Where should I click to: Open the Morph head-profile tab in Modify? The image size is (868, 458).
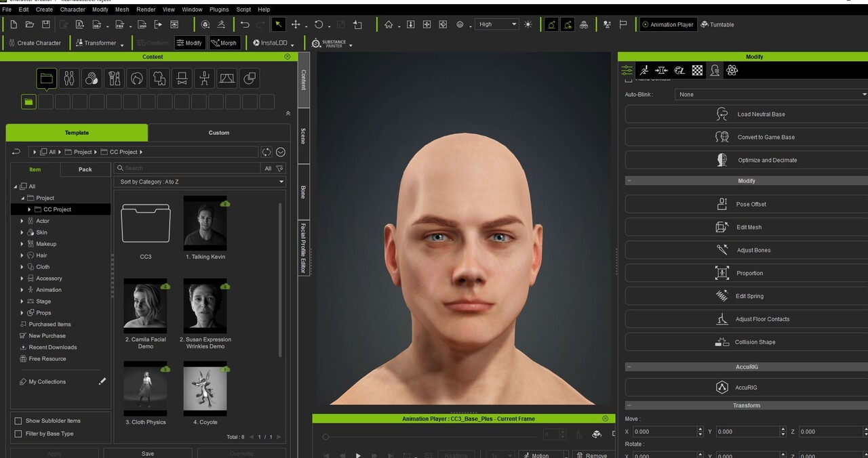tap(714, 70)
